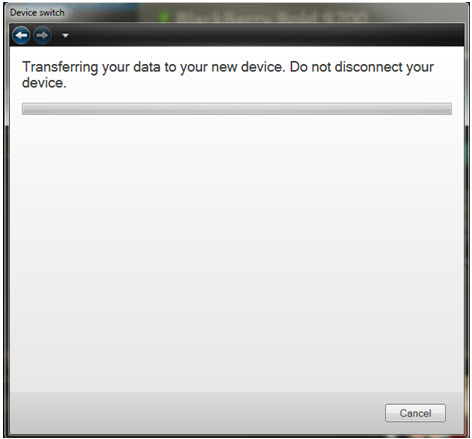Click the empty dark navigation toolbar area
The image size is (472, 439).
[267, 35]
